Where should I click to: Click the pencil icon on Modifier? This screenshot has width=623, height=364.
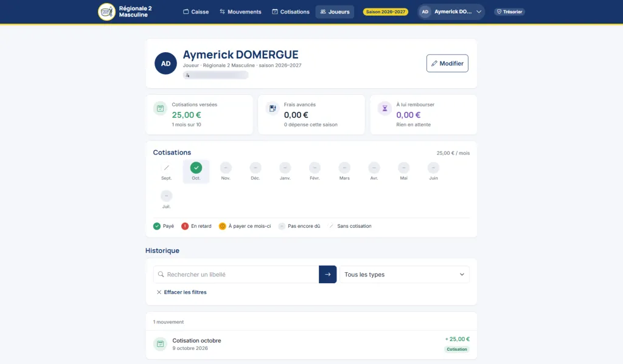434,64
